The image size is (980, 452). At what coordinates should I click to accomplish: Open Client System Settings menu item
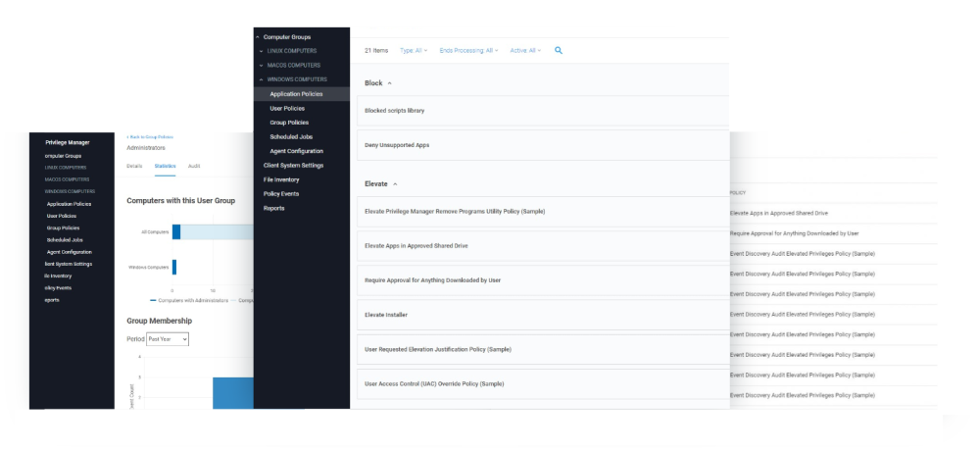point(293,166)
